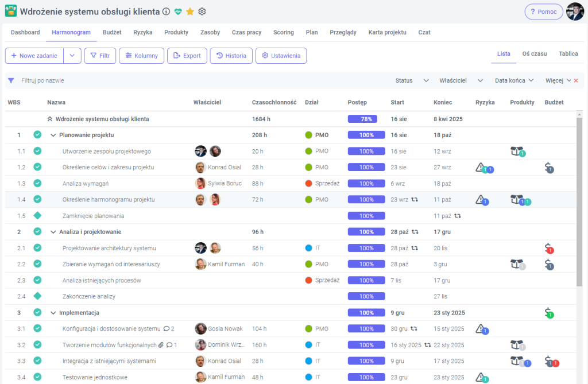Viewport: 588px width, 384px height.
Task: Open the Status filter dropdown
Action: tap(412, 81)
